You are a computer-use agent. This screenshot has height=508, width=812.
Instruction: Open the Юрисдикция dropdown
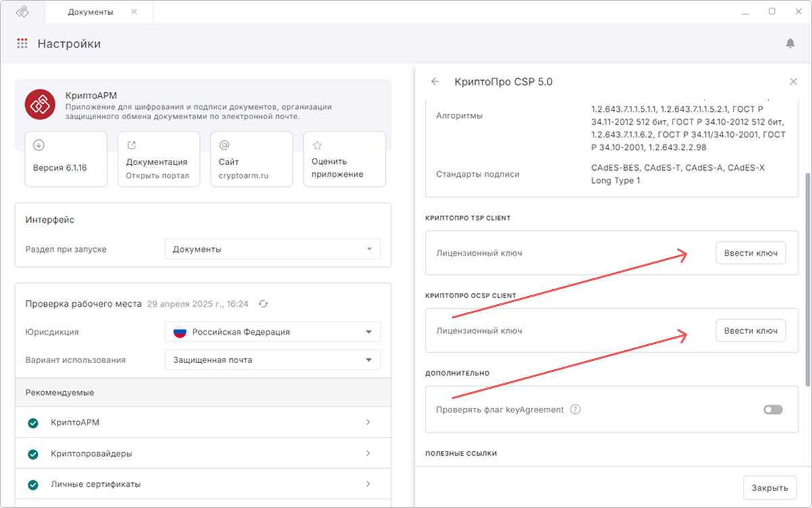272,332
